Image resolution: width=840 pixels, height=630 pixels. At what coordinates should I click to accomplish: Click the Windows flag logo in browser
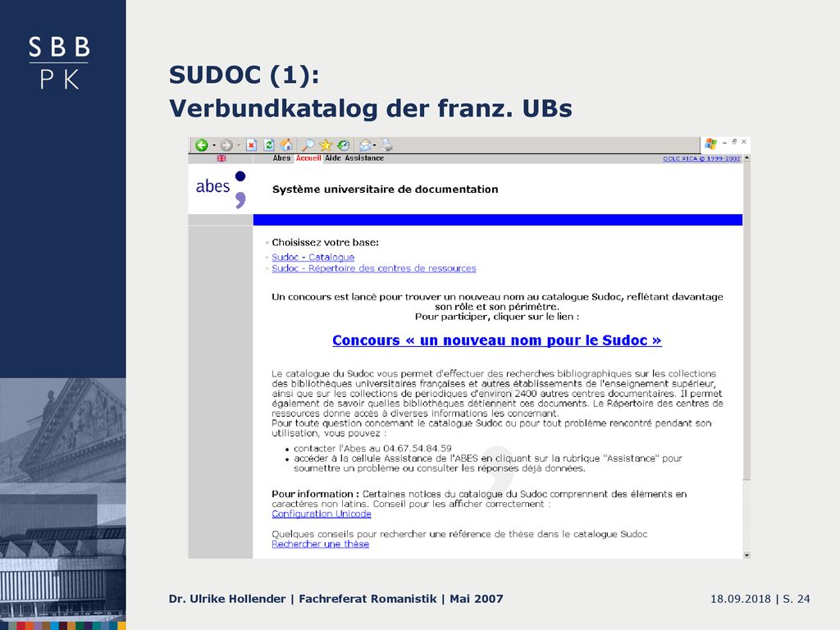pos(711,144)
